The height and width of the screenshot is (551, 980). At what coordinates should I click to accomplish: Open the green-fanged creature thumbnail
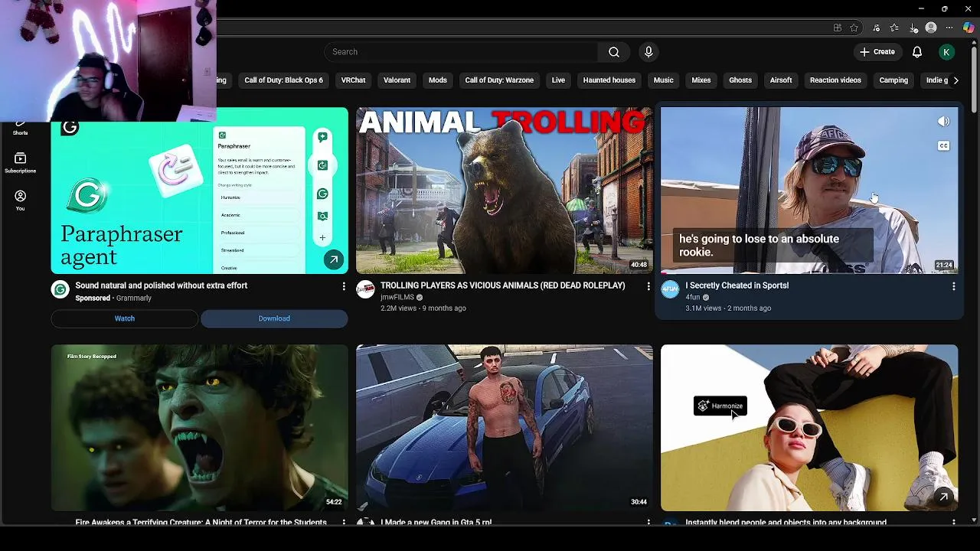click(x=200, y=428)
